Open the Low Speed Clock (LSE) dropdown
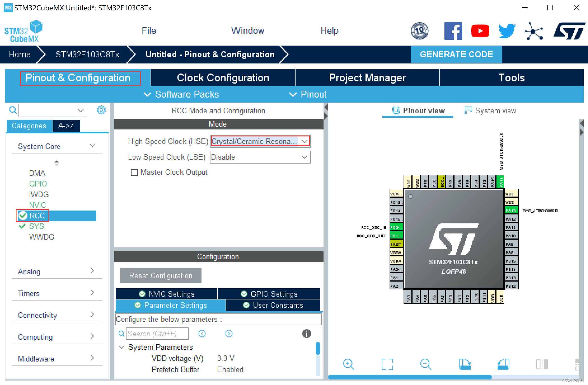588x385 pixels. [260, 157]
